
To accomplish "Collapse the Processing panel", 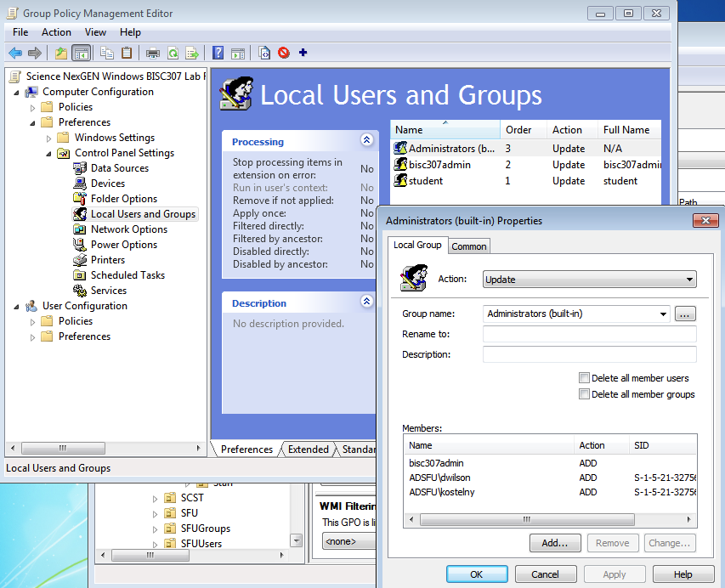I will [x=366, y=140].
